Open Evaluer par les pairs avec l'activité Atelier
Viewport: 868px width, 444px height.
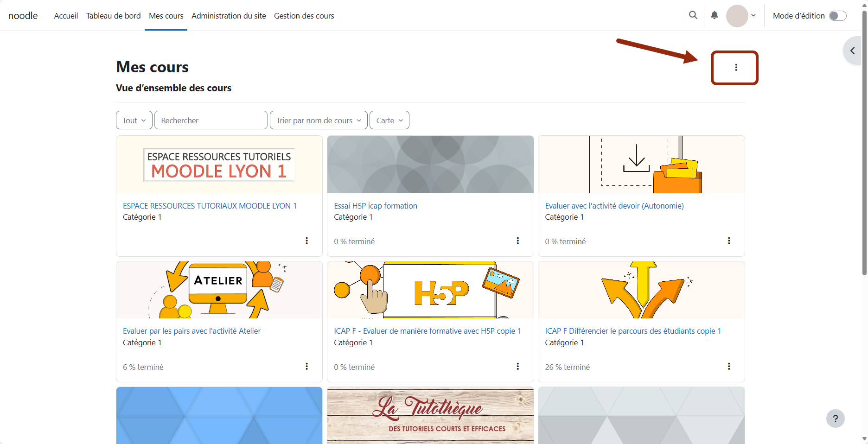[191, 331]
